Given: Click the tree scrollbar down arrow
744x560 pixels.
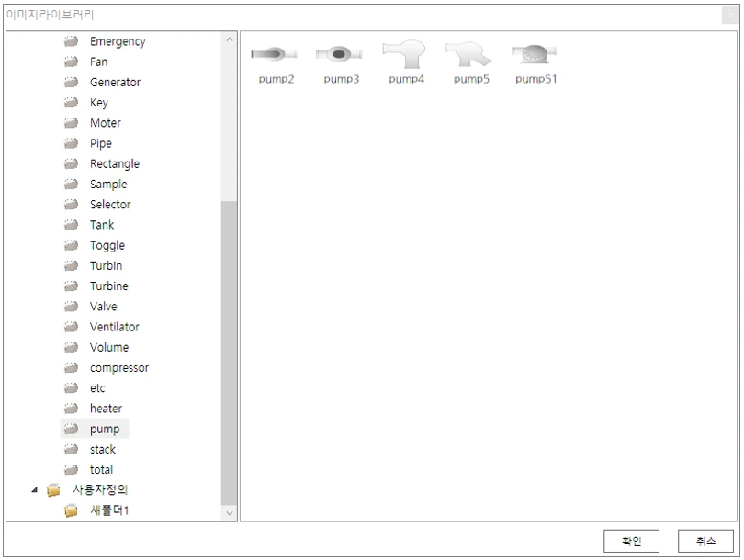Looking at the screenshot, I should (230, 513).
